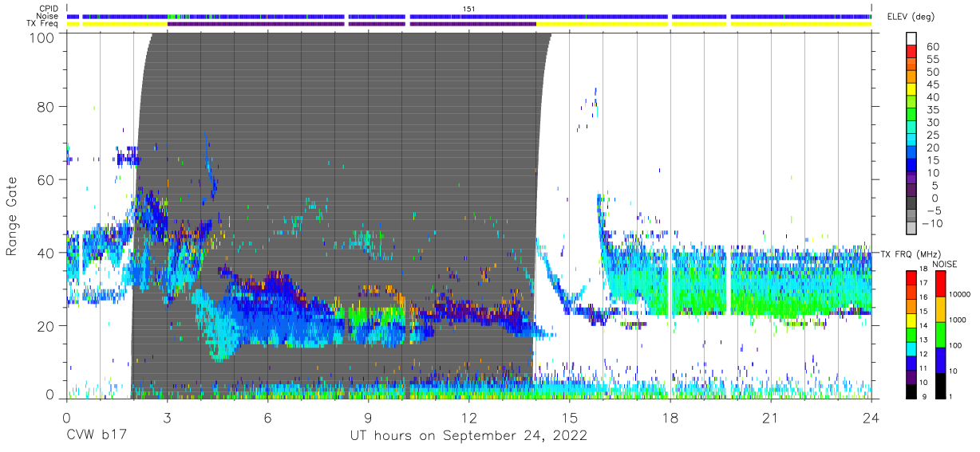Click the x-axis hour label '9'

pos(368,417)
